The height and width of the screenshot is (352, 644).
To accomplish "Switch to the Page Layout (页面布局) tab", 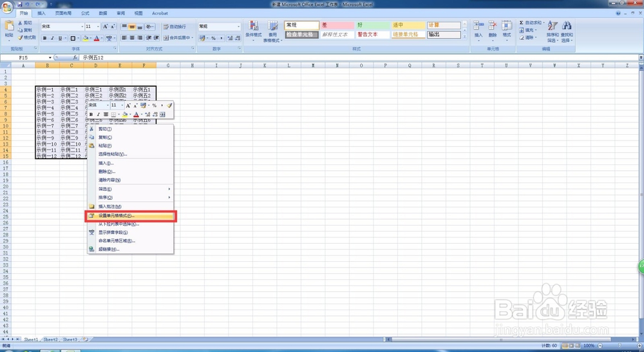I will pos(63,13).
